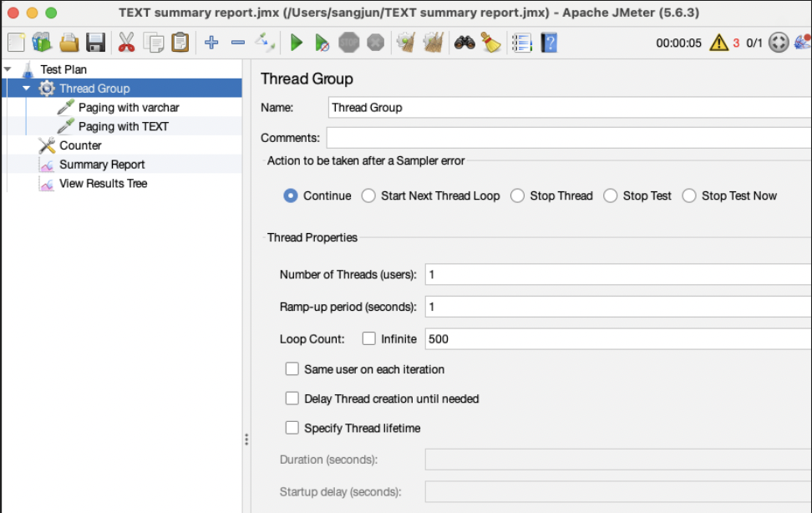Image resolution: width=812 pixels, height=513 pixels.
Task: Click the 0/1 active threads indicator
Action: click(x=754, y=43)
